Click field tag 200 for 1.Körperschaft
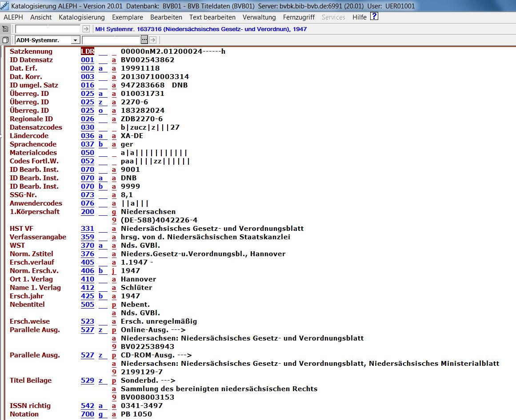516x420 pixels. (x=88, y=212)
